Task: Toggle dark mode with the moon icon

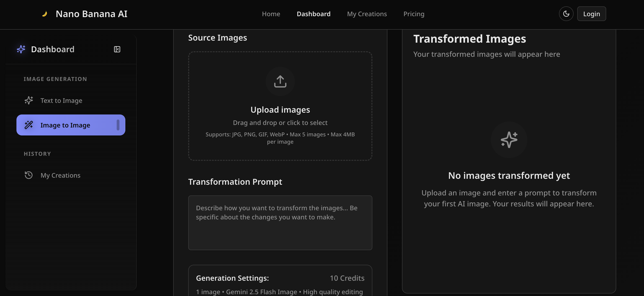Action: point(566,14)
